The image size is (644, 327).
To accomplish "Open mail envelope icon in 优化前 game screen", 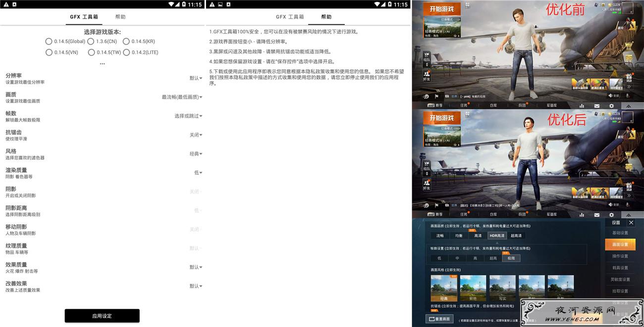I will pyautogui.click(x=596, y=106).
